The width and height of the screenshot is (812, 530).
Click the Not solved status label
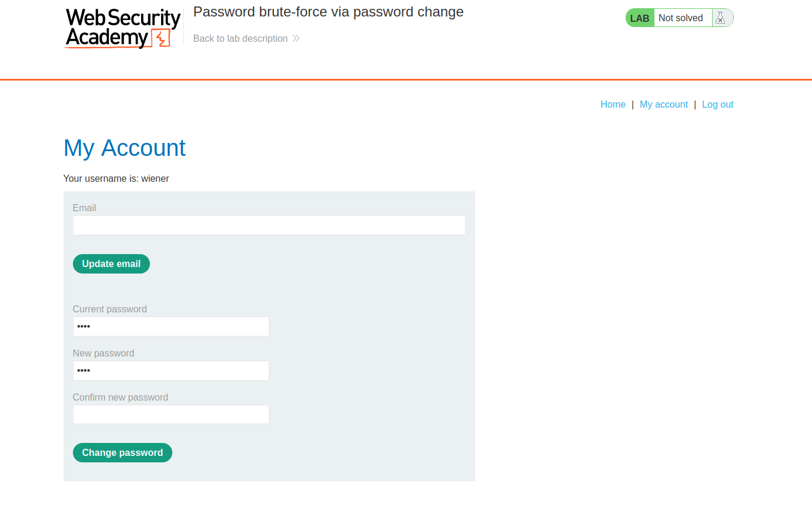pyautogui.click(x=680, y=18)
